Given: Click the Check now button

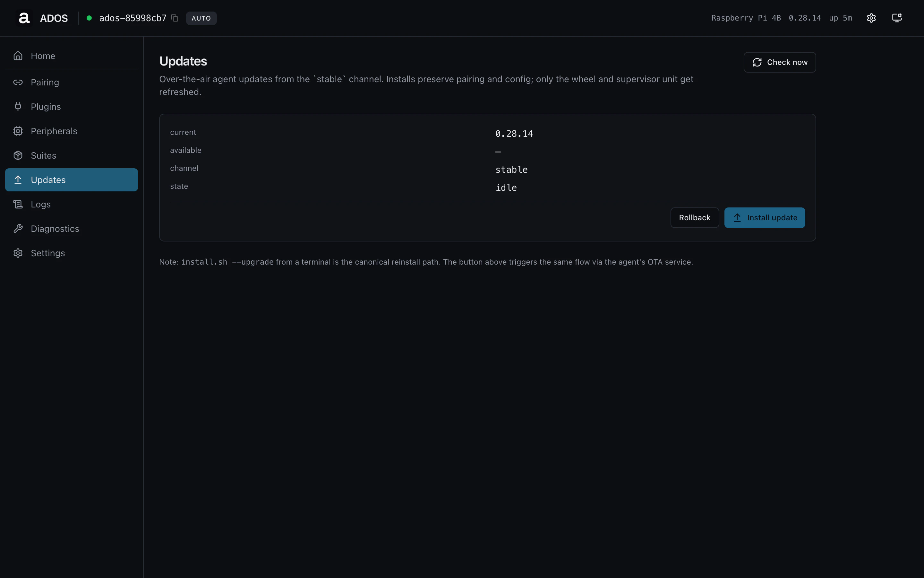Looking at the screenshot, I should [x=780, y=62].
